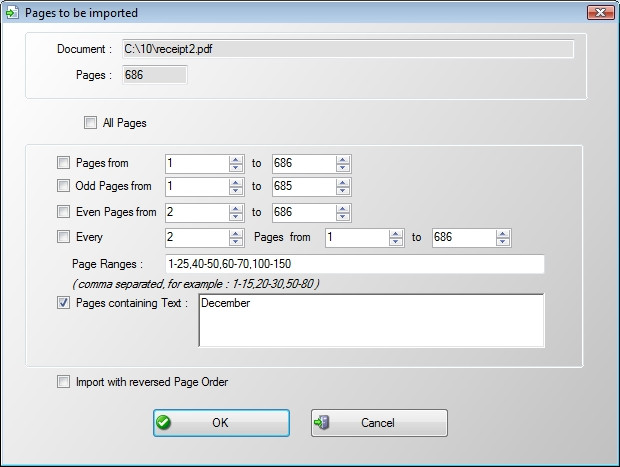Screen dimensions: 620x467
Task: Click the Pages from start value field
Action: pos(197,163)
